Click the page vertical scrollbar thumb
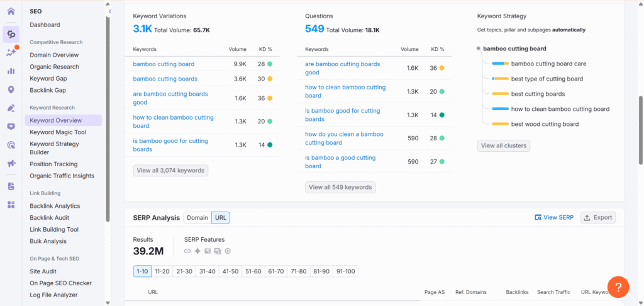This screenshot has width=644, height=306. pyautogui.click(x=640, y=131)
